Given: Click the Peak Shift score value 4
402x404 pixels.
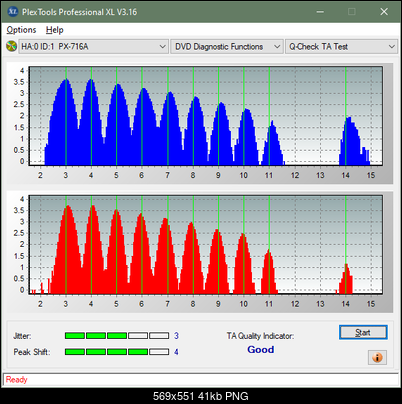Looking at the screenshot, I should (x=176, y=352).
